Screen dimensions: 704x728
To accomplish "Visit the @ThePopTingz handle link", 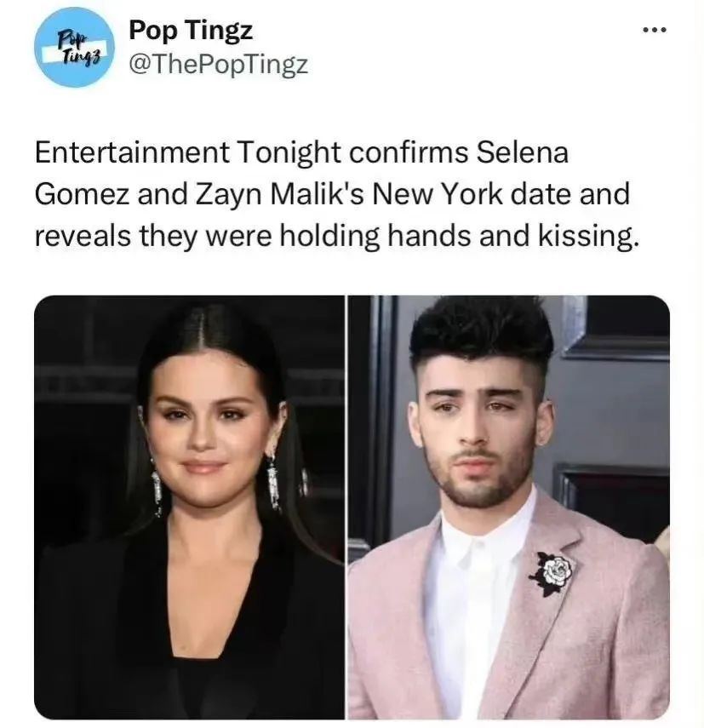I will point(218,65).
